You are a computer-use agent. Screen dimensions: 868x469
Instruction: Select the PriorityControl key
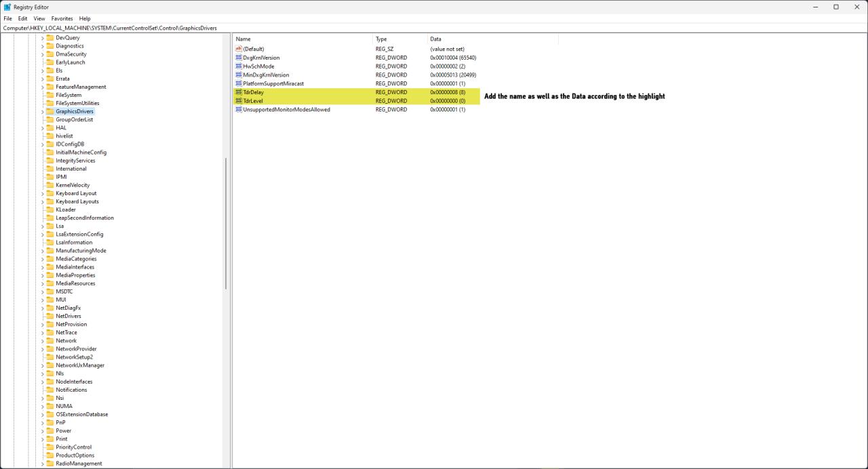pyautogui.click(x=73, y=447)
